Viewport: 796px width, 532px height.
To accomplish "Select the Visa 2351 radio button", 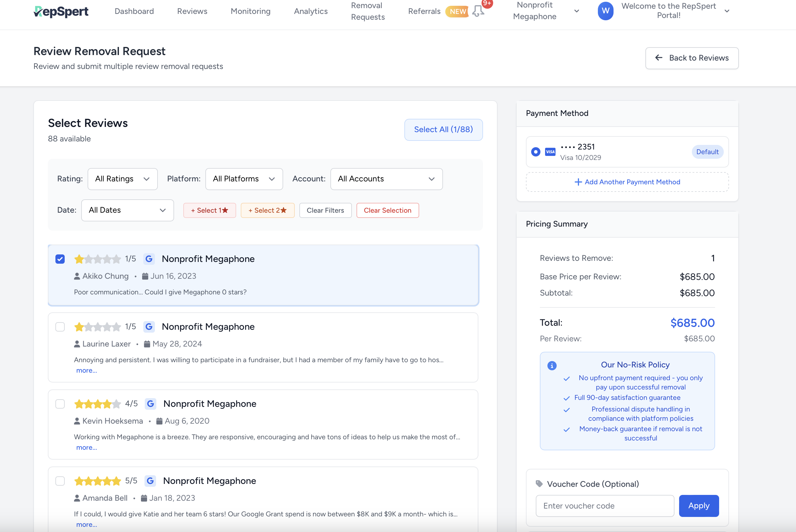I will 536,152.
